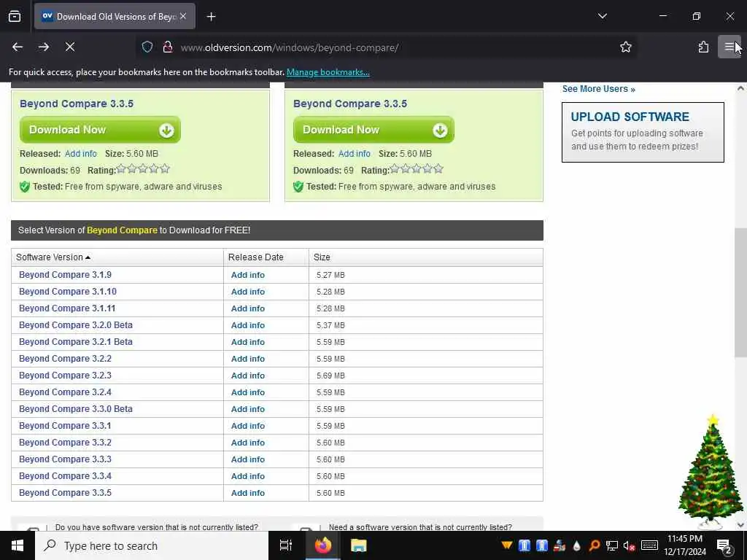Open right Beyond Compare 3.3.5 heading

[350, 104]
